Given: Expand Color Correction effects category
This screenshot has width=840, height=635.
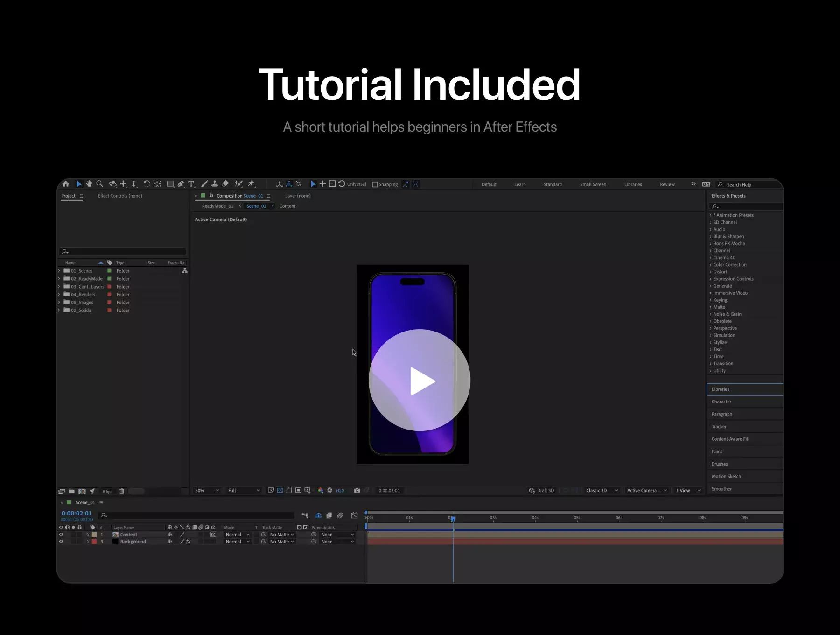Looking at the screenshot, I should tap(711, 265).
